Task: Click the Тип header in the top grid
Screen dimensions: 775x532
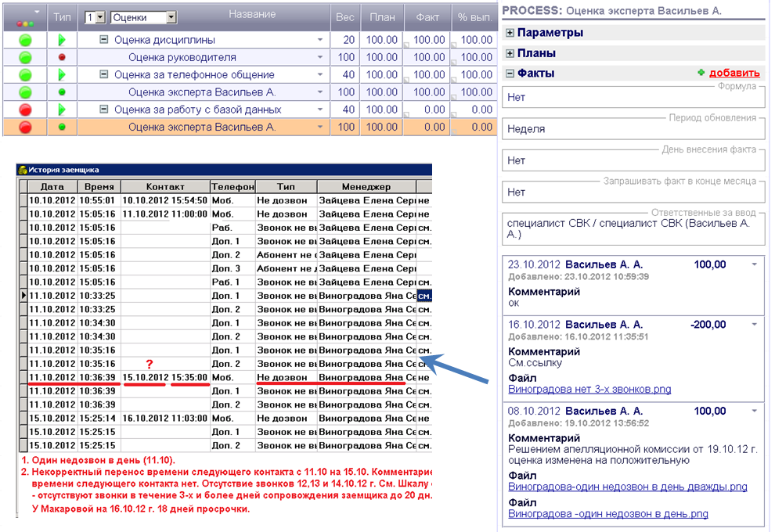Action: point(63,17)
